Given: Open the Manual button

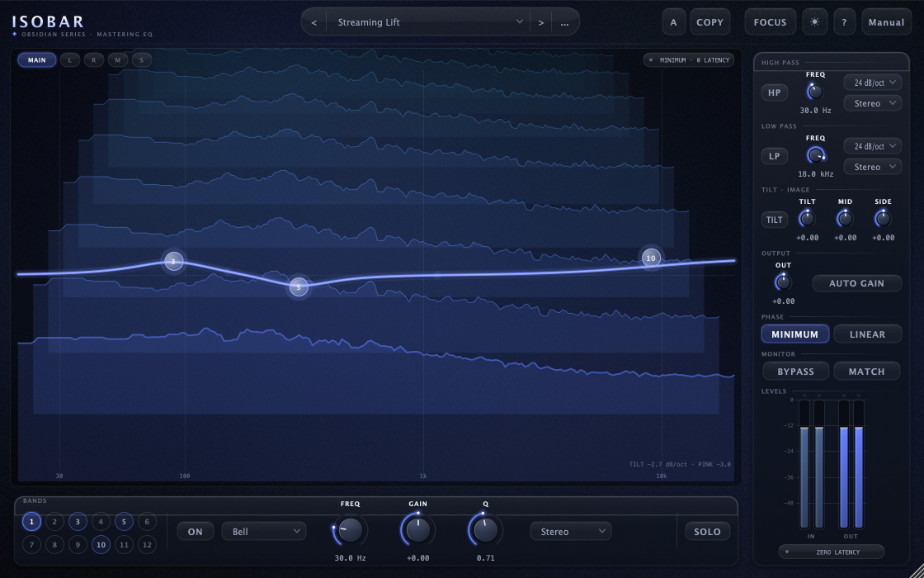Looking at the screenshot, I should point(886,22).
